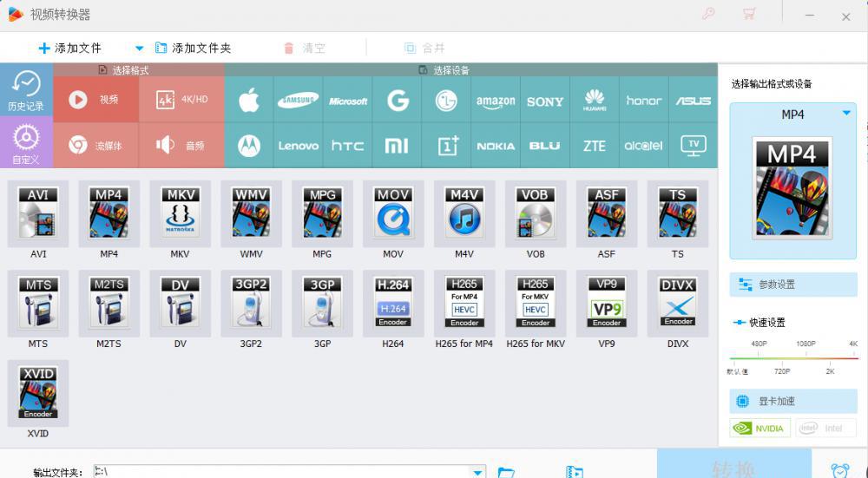
Task: Open Microsoft device presets
Action: point(348,100)
